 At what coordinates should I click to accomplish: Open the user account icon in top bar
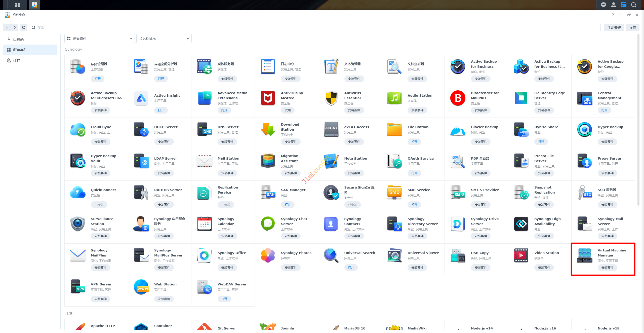click(613, 5)
